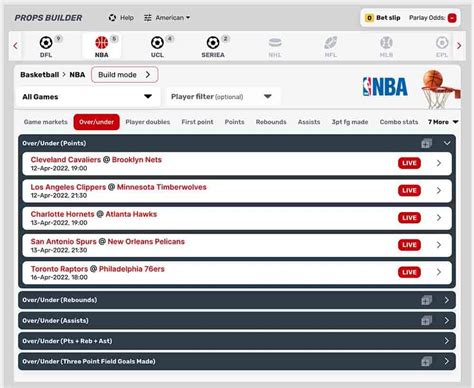This screenshot has width=474, height=388.
Task: Click the red Parlay Odds indicator
Action: [452, 18]
